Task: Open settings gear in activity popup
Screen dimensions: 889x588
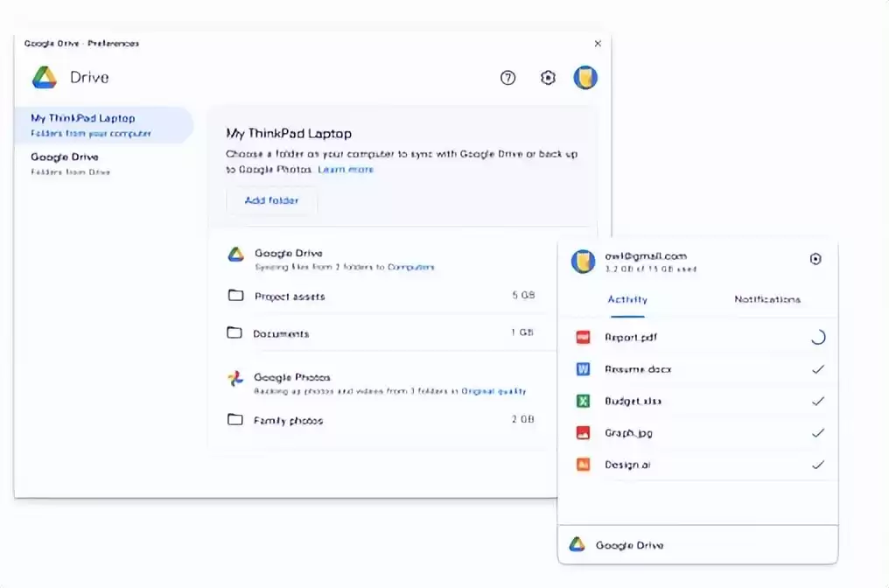Action: pos(815,259)
